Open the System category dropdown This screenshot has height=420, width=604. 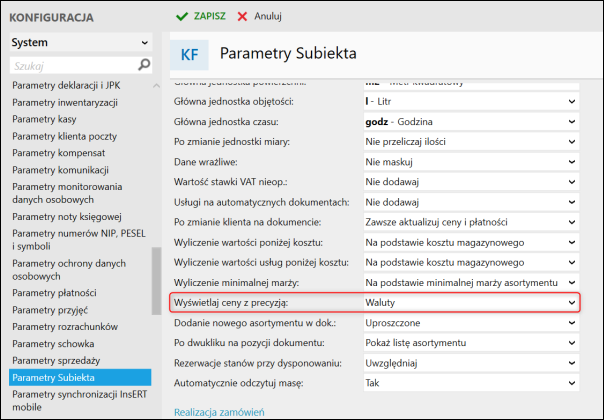point(81,42)
